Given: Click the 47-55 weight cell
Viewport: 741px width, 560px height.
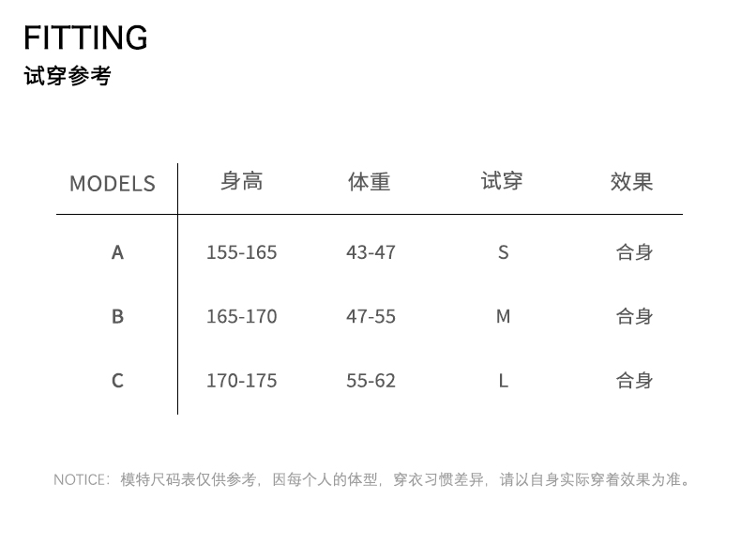Looking at the screenshot, I should [370, 316].
